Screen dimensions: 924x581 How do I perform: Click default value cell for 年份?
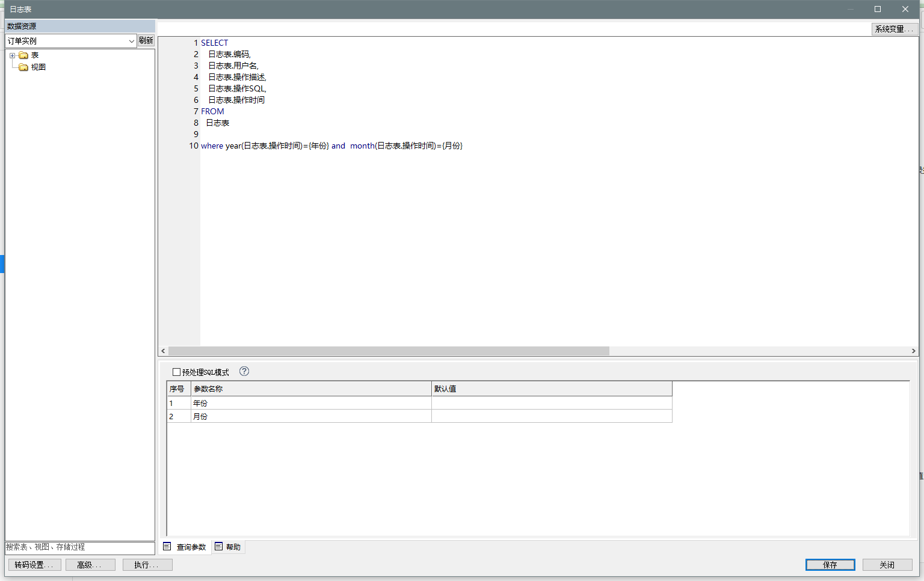tap(551, 403)
